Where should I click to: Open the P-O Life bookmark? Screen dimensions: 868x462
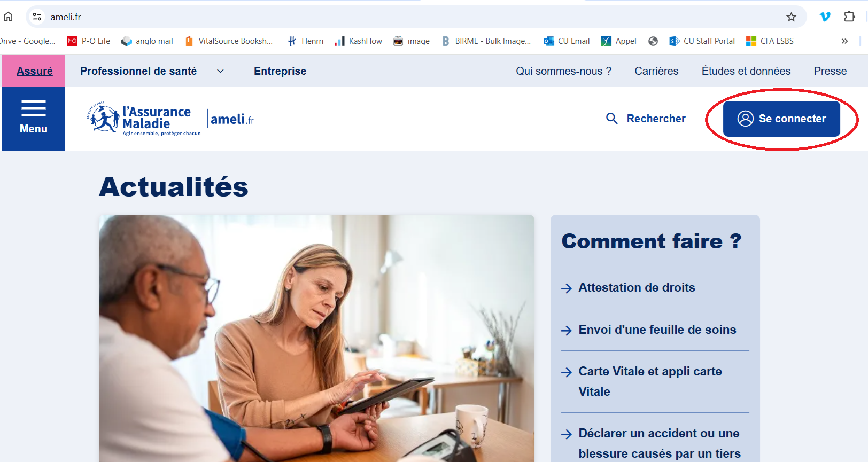[x=89, y=41]
